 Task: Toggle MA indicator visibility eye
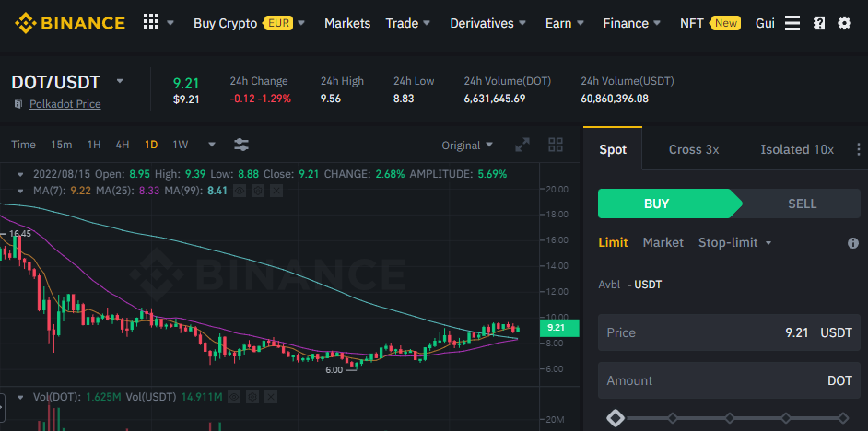[240, 191]
